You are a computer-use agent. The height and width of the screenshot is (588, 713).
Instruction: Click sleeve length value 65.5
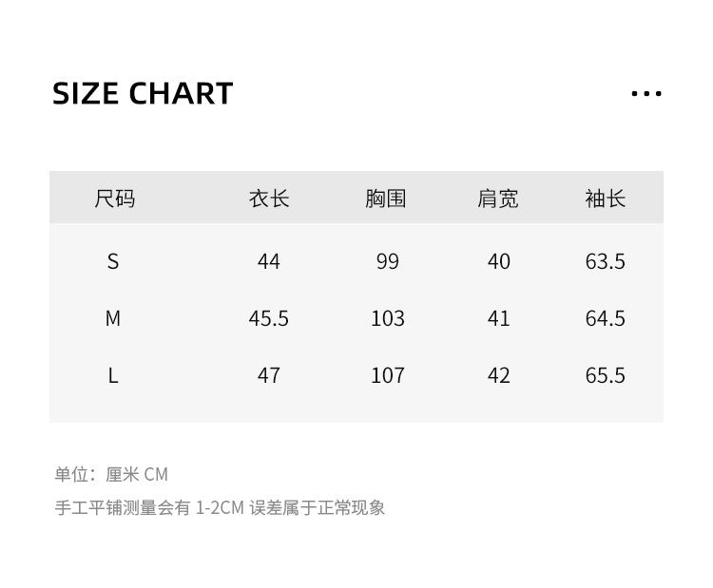pyautogui.click(x=606, y=375)
